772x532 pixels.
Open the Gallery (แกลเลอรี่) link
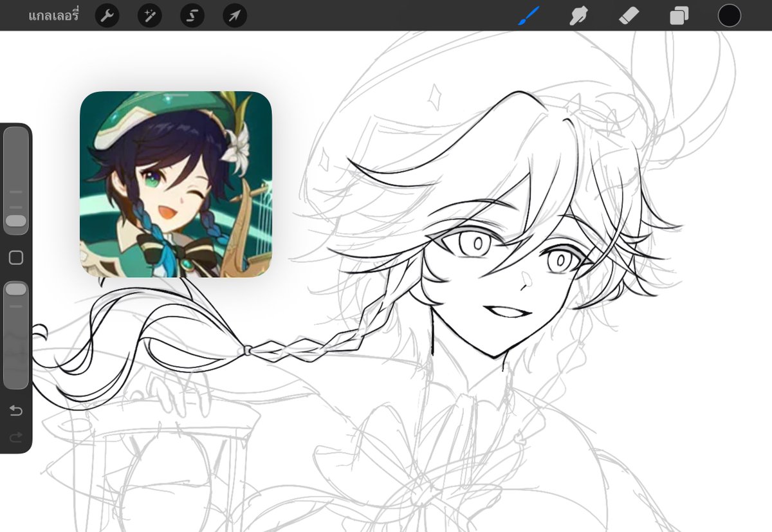[x=53, y=15]
